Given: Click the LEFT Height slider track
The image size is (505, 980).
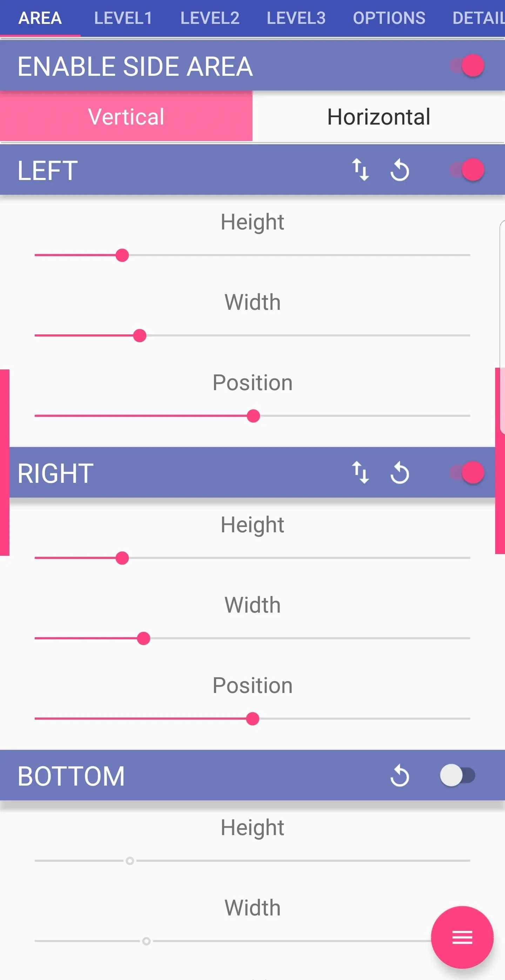Looking at the screenshot, I should pyautogui.click(x=252, y=255).
